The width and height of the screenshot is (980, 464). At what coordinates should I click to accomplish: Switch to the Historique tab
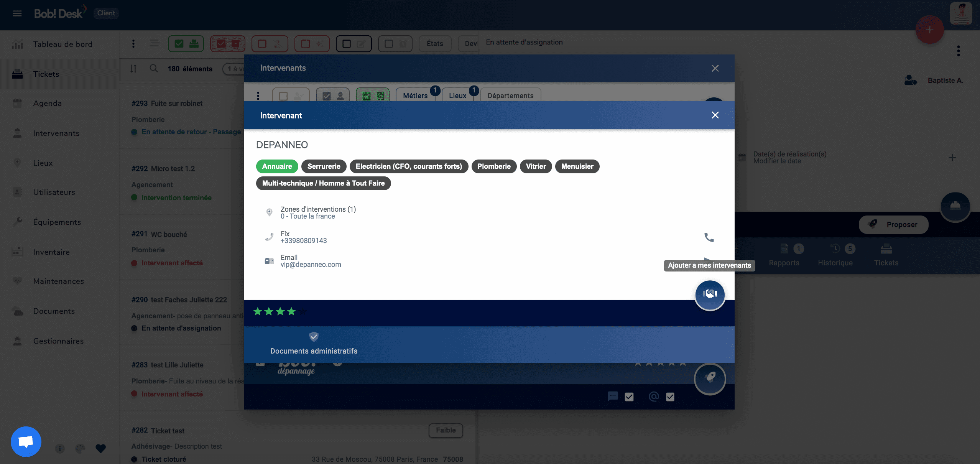(x=835, y=255)
